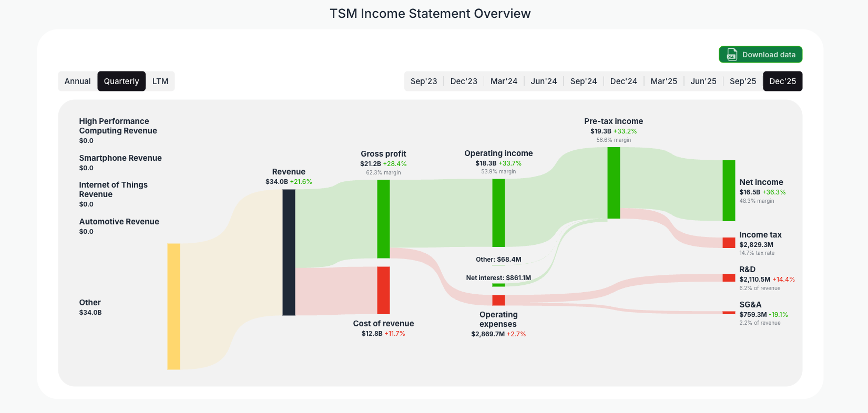Click the green Pre-tax income bar
Screen dimensions: 868x413
pyautogui.click(x=614, y=183)
